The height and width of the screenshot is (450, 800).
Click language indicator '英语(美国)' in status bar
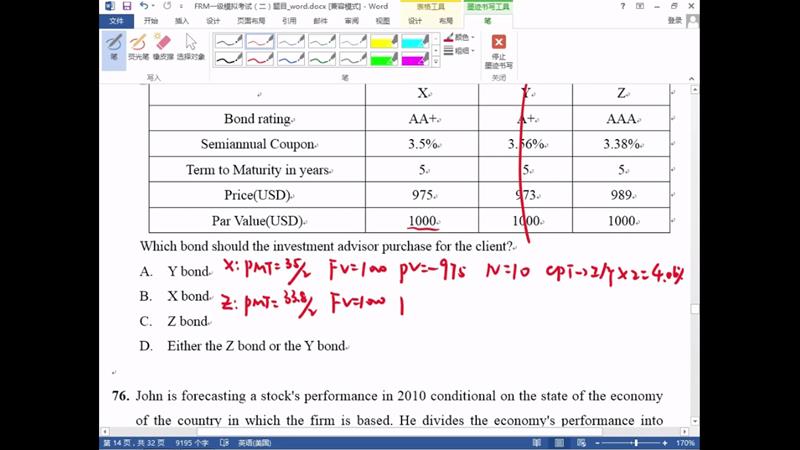click(255, 443)
